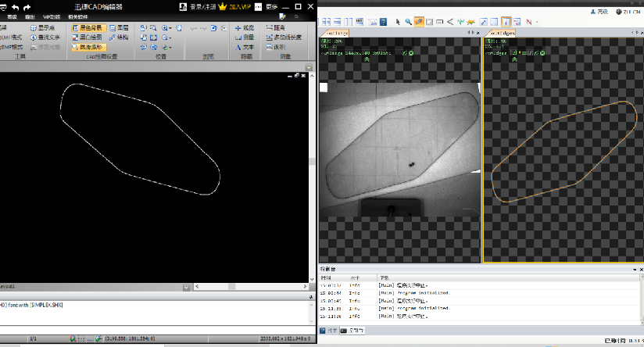This screenshot has height=347, width=644.
Task: Close the outEdges overlay with green X
Action: click(542, 53)
